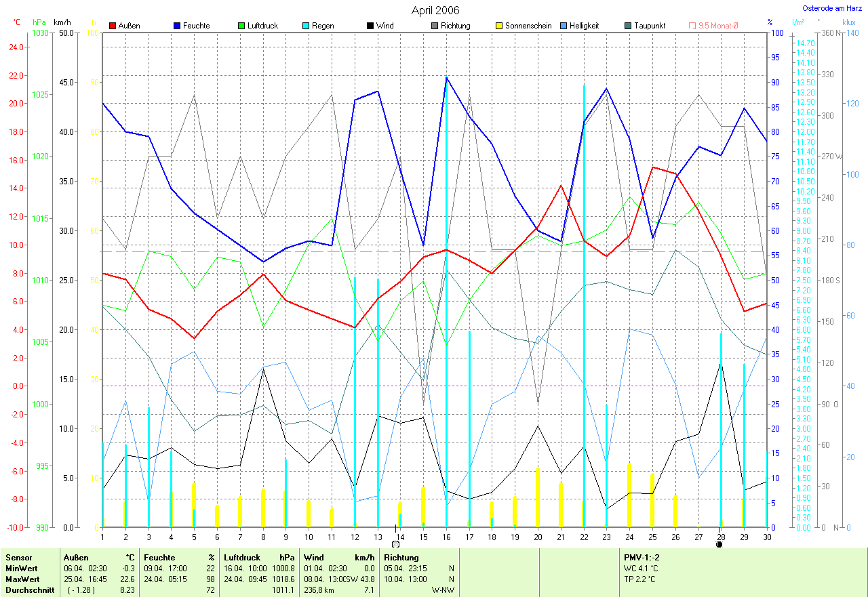Click the blue Feuchte legend square
The image size is (868, 597).
pyautogui.click(x=177, y=26)
